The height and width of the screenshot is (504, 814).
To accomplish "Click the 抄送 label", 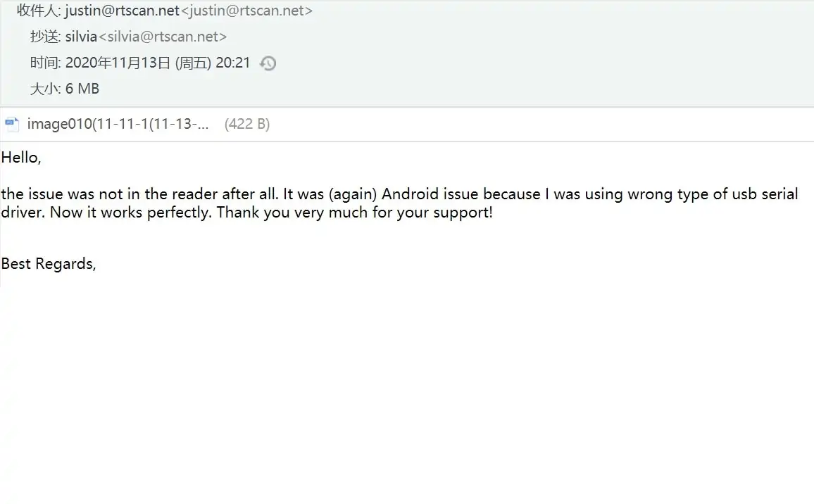I will pyautogui.click(x=45, y=37).
